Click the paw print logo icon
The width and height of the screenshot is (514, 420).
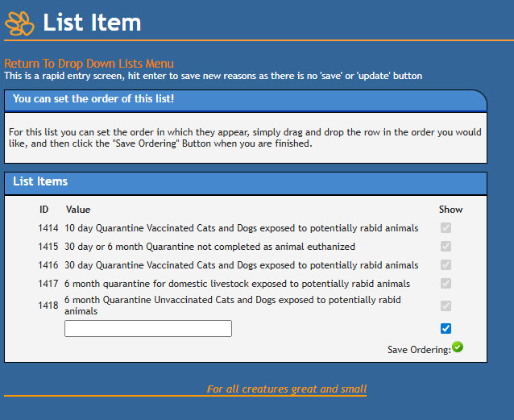[x=20, y=23]
